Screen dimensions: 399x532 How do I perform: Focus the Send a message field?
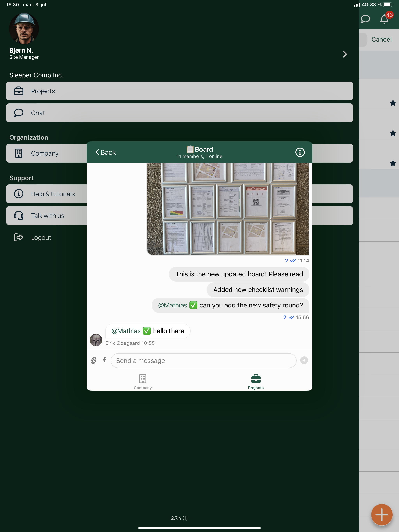(x=203, y=360)
